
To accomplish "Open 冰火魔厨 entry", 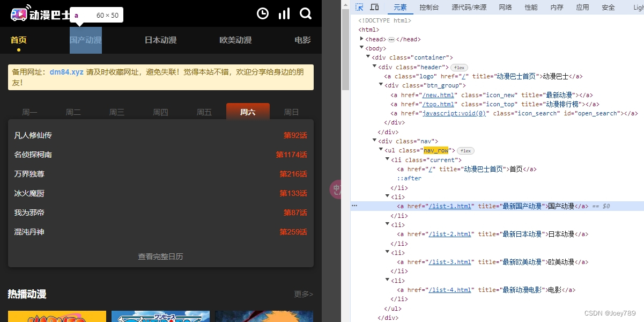I will pyautogui.click(x=29, y=193).
